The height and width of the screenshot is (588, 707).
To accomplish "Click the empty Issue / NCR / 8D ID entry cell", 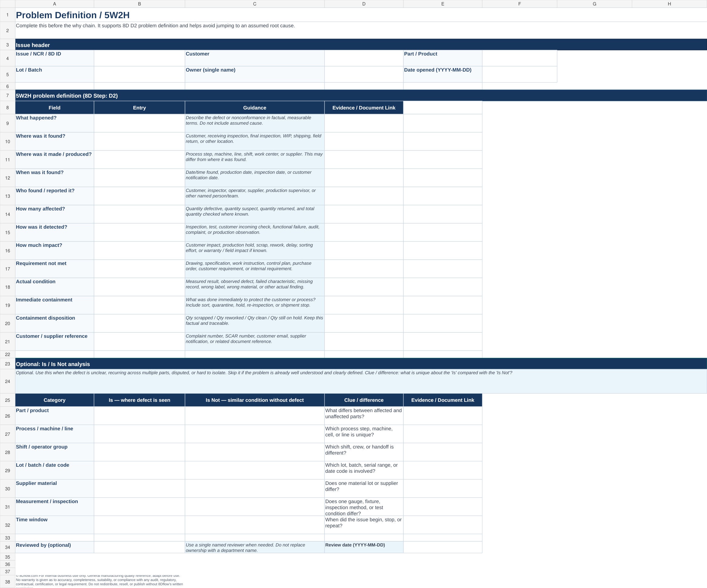I will point(140,58).
